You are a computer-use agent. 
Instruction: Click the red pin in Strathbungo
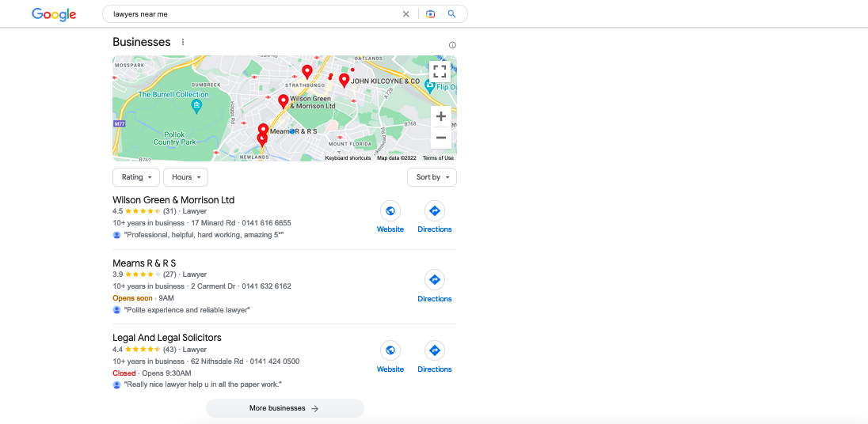click(306, 72)
